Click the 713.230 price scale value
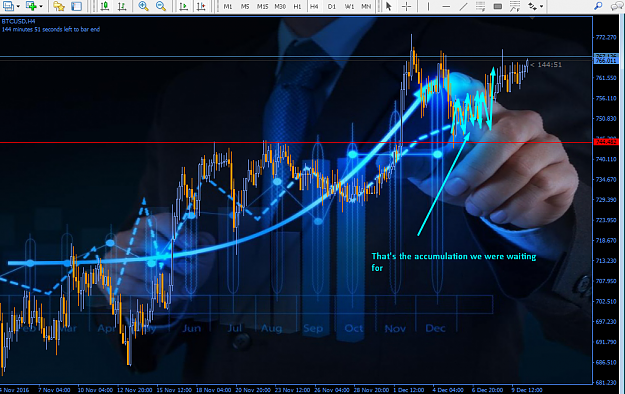Viewport: 625px width, 394px height. [606, 261]
